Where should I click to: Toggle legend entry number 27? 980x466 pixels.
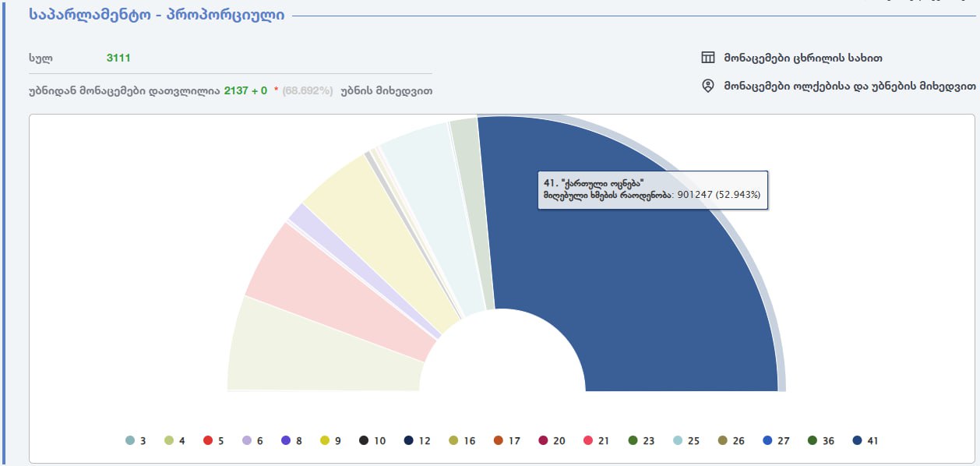(x=777, y=440)
